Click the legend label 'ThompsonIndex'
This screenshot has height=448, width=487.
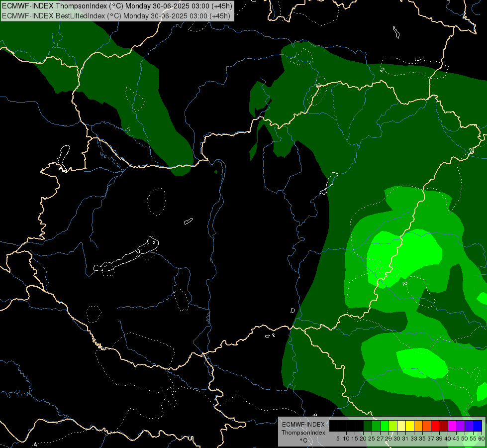[x=303, y=433]
